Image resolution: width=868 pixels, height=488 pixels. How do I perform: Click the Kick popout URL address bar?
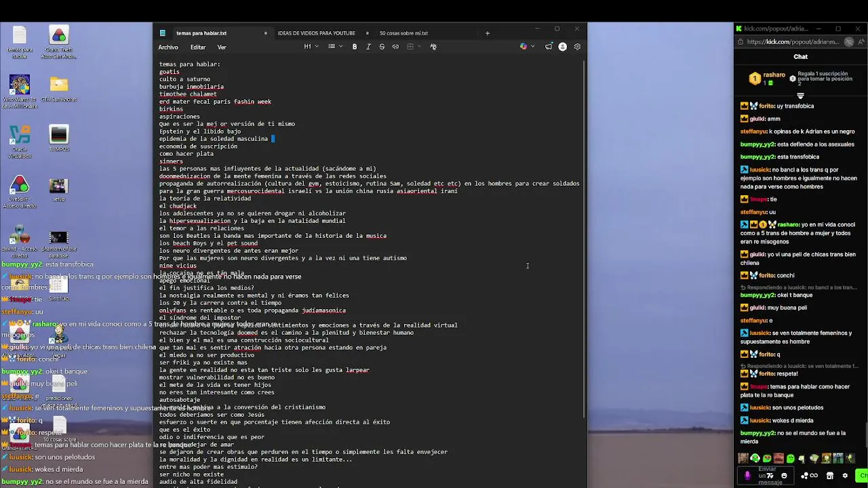[x=791, y=42]
